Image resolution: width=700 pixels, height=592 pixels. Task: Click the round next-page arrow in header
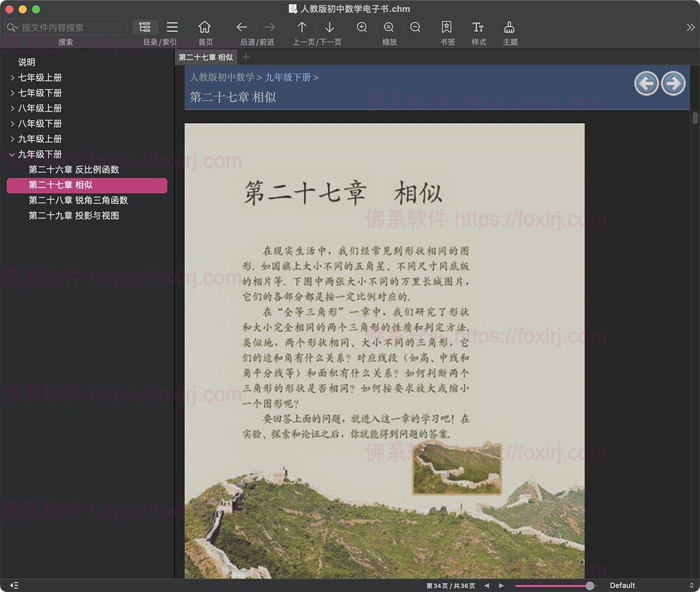point(673,83)
